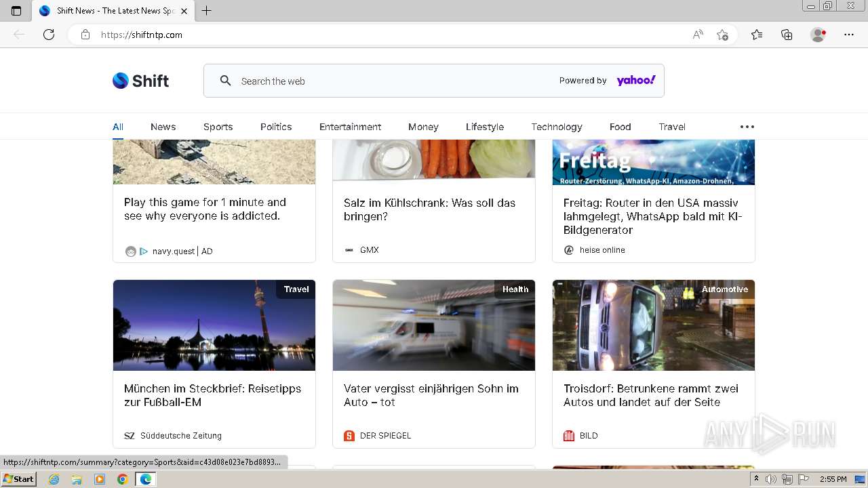Open the Travel category tab
The image size is (868, 488).
672,127
